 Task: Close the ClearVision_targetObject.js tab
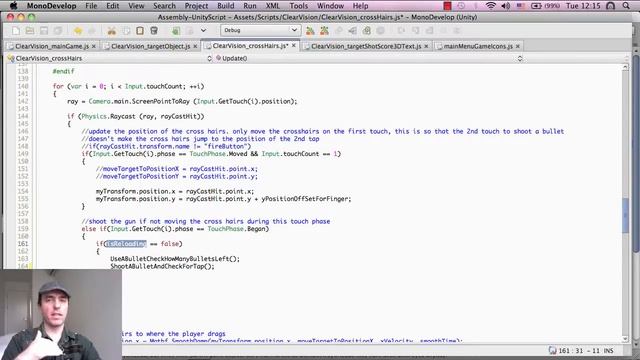point(195,46)
